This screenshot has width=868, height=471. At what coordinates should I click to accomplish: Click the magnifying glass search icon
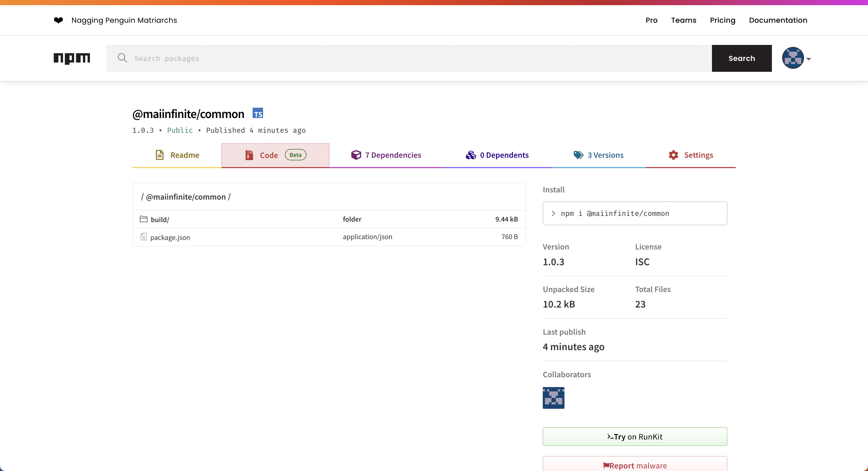[x=122, y=58]
